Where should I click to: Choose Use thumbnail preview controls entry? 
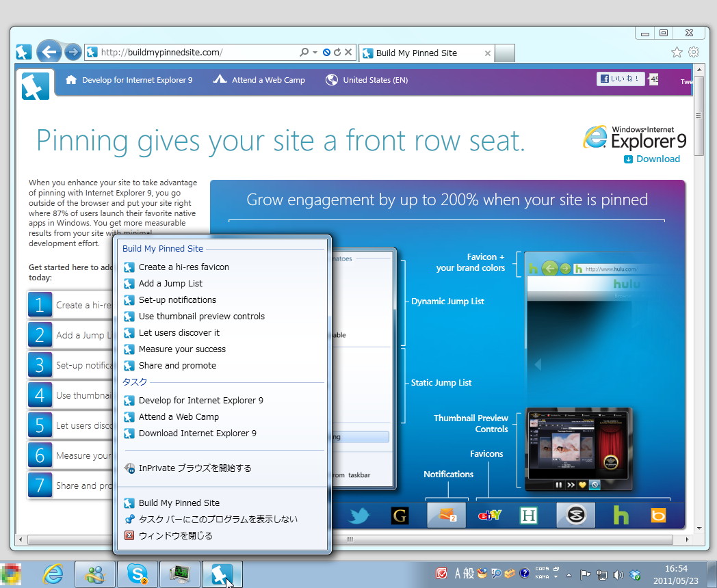222,317
